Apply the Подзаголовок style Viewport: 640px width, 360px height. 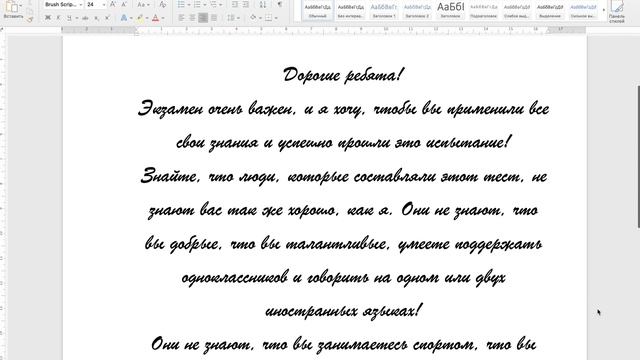pyautogui.click(x=483, y=11)
